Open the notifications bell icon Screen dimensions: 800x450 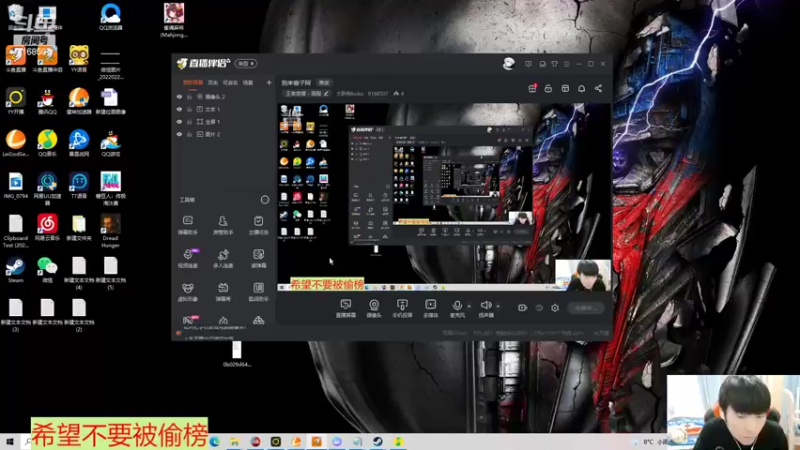582,88
